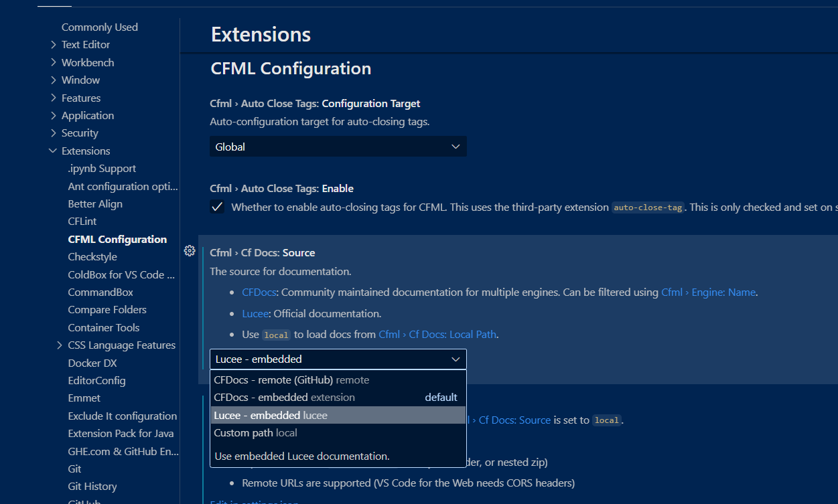Select Ant configuration options in sidebar
This screenshot has width=838, height=504.
tap(123, 186)
